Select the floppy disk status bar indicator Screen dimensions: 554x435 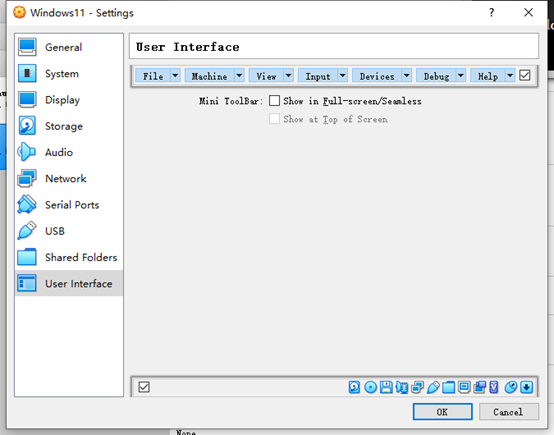[386, 387]
